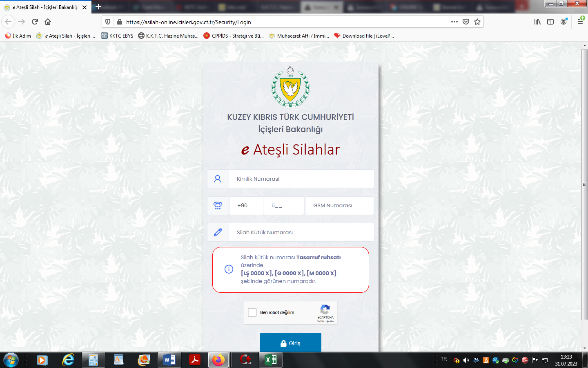
Task: Open a new browser tab
Action: [98, 7]
